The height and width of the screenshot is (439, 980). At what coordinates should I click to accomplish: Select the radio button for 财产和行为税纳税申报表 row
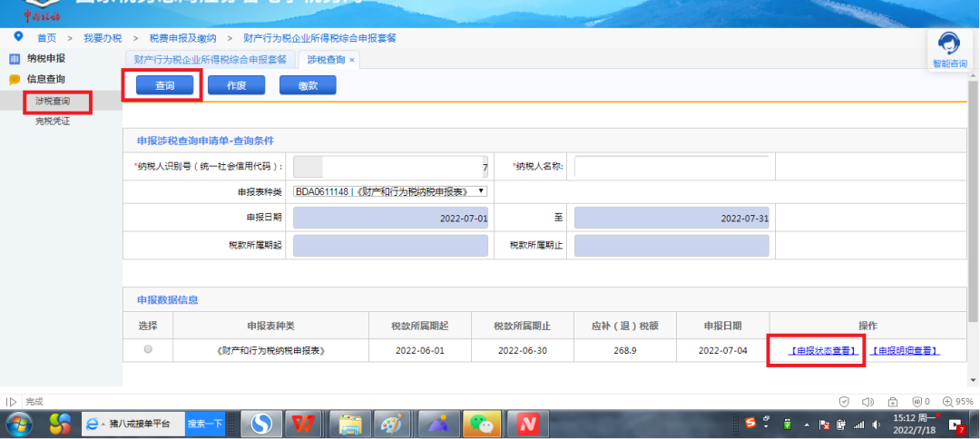click(x=148, y=350)
